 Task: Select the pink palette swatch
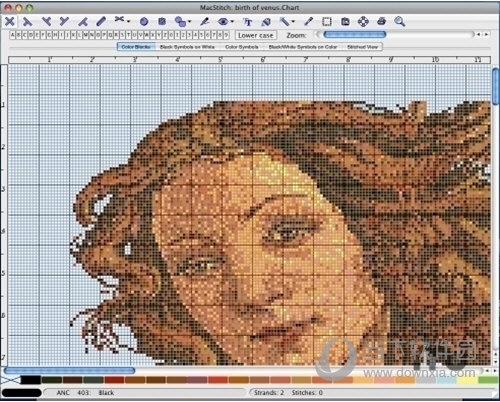point(384,380)
